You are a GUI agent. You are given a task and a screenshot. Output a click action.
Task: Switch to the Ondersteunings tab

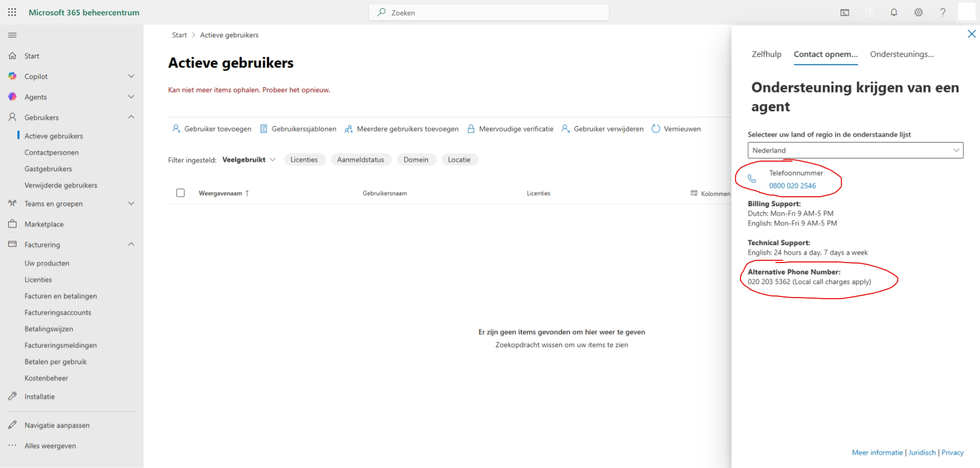pos(902,54)
